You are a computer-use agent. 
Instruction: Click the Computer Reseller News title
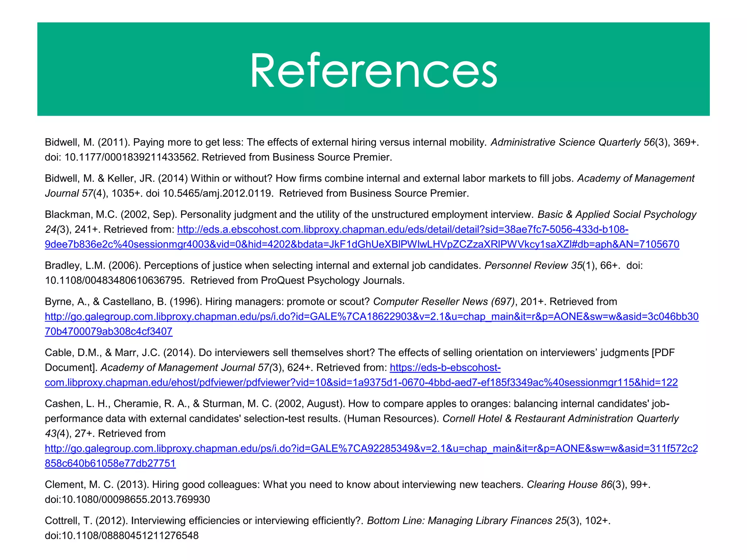pos(430,302)
